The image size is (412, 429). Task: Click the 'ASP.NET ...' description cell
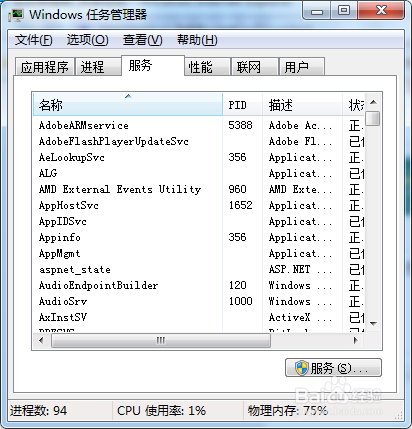(x=300, y=269)
